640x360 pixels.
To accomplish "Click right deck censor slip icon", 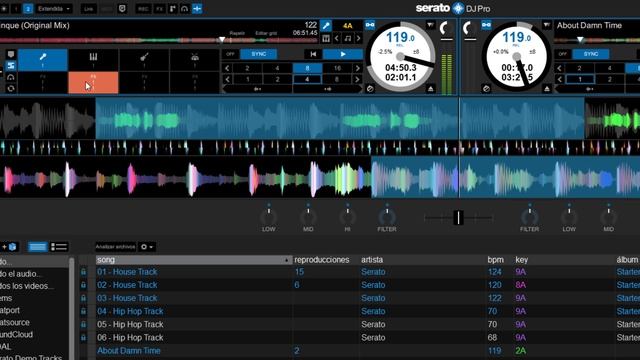I will pyautogui.click(x=486, y=89).
